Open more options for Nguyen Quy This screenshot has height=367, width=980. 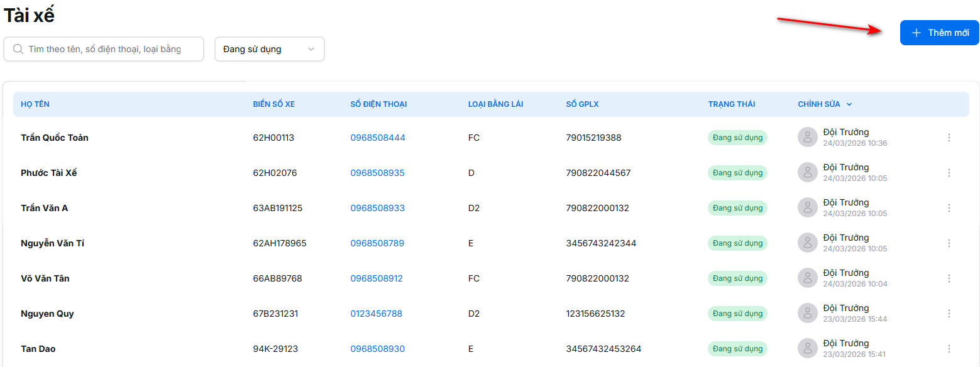coord(949,314)
